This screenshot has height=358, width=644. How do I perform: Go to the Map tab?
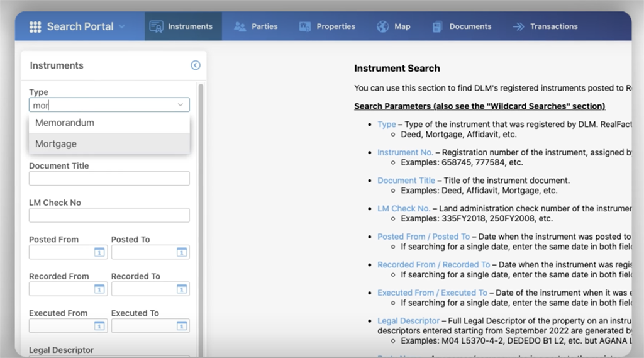[x=394, y=26]
